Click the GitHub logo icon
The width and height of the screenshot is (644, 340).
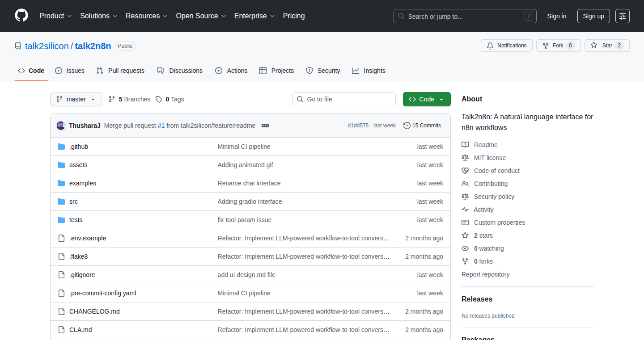21,16
